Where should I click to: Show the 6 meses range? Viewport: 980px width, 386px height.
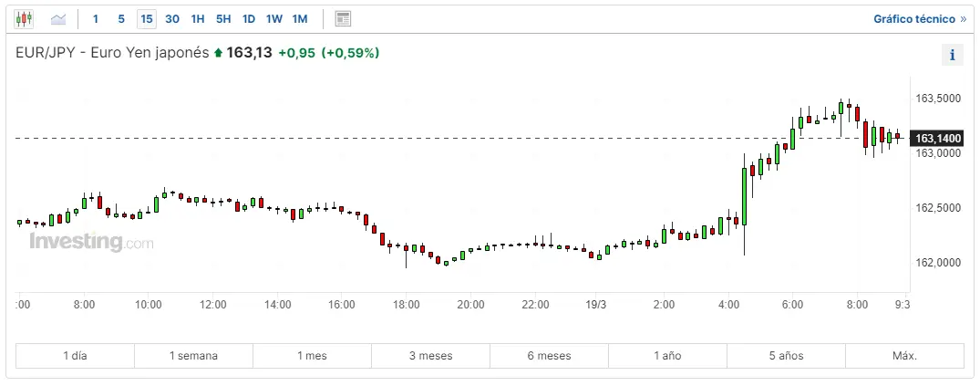(550, 356)
